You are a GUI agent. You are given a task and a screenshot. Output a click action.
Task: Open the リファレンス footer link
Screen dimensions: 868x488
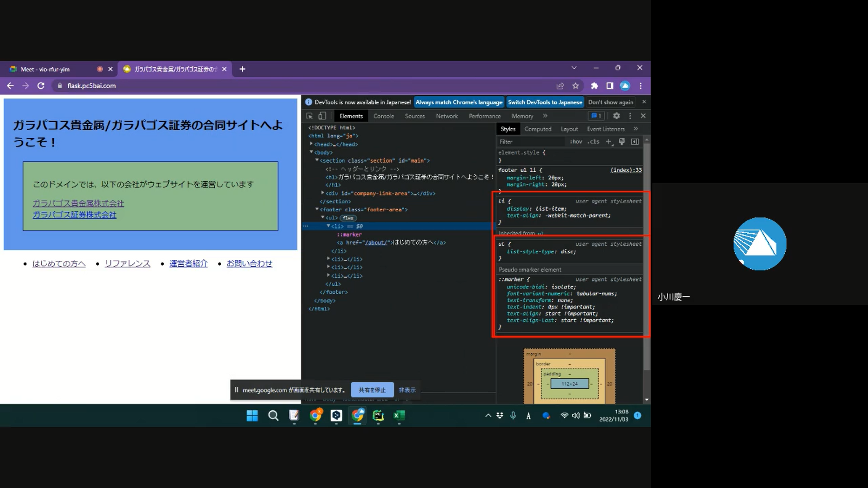click(127, 264)
